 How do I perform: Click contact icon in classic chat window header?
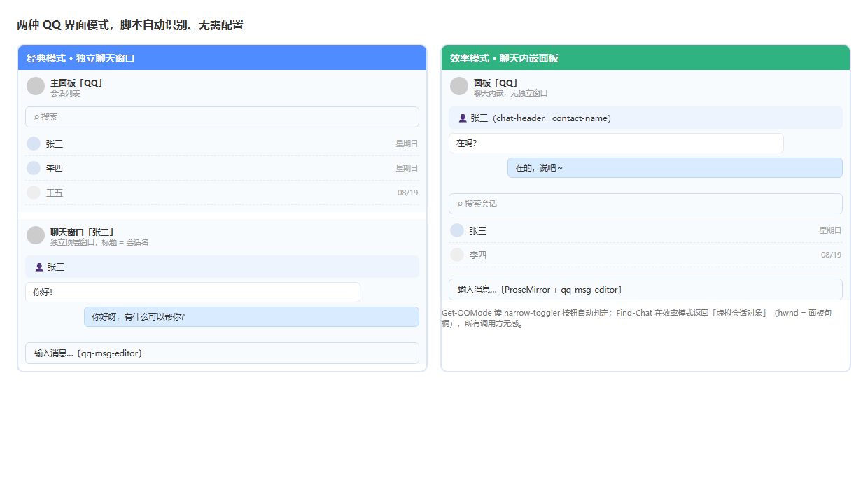[39, 267]
